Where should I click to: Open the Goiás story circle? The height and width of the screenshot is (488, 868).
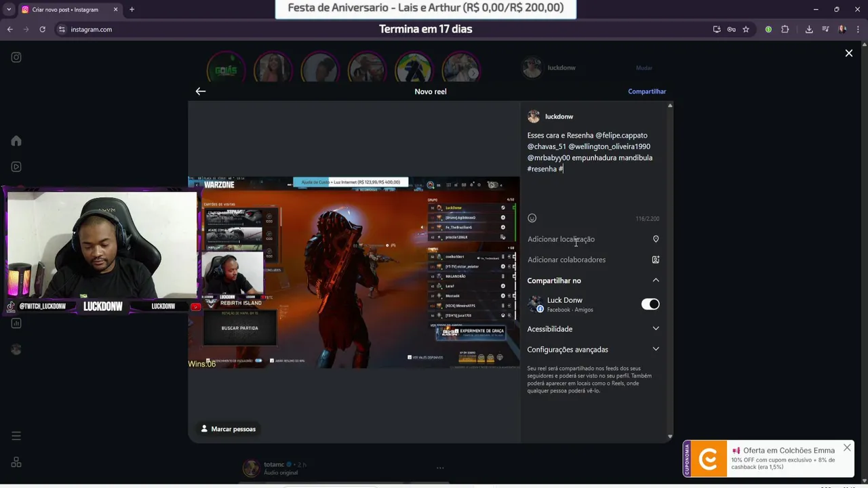[x=226, y=68]
